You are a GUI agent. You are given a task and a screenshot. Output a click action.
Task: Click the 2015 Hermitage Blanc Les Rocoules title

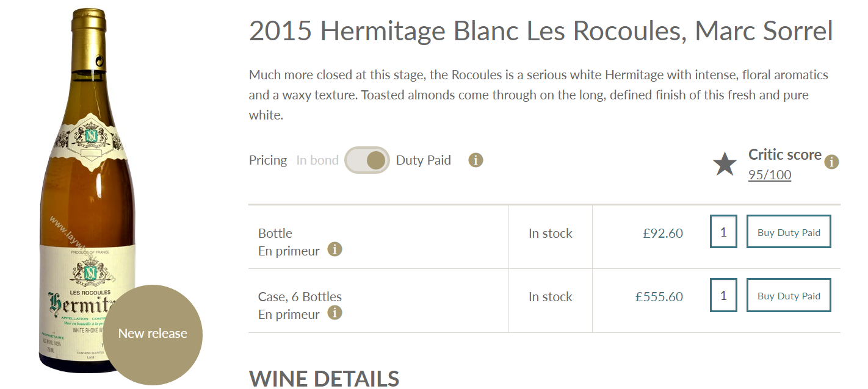point(541,31)
